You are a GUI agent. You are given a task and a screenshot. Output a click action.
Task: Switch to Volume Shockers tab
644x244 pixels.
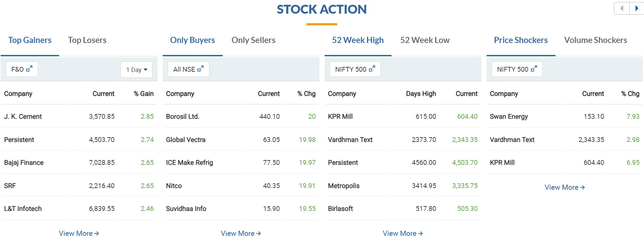click(x=595, y=40)
